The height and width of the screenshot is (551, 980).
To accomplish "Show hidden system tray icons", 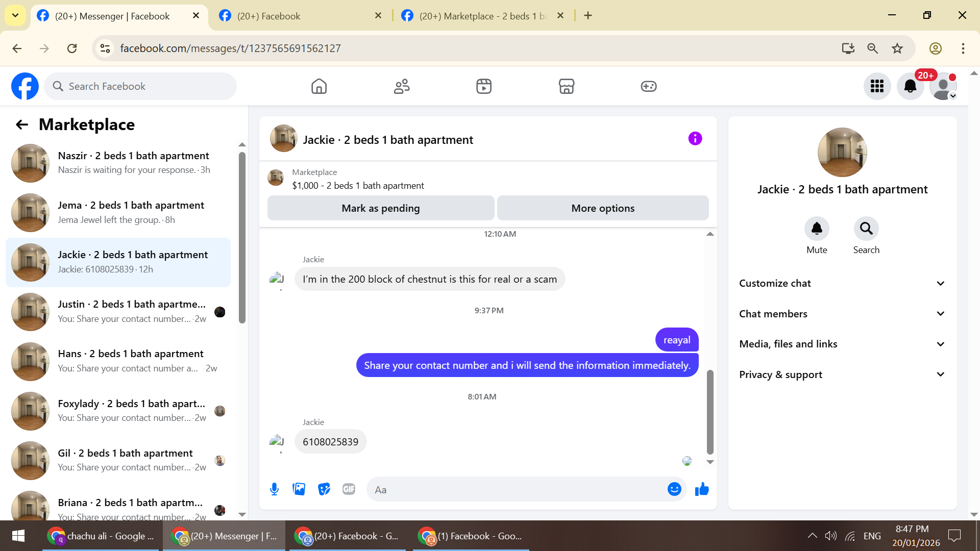I will (x=812, y=536).
